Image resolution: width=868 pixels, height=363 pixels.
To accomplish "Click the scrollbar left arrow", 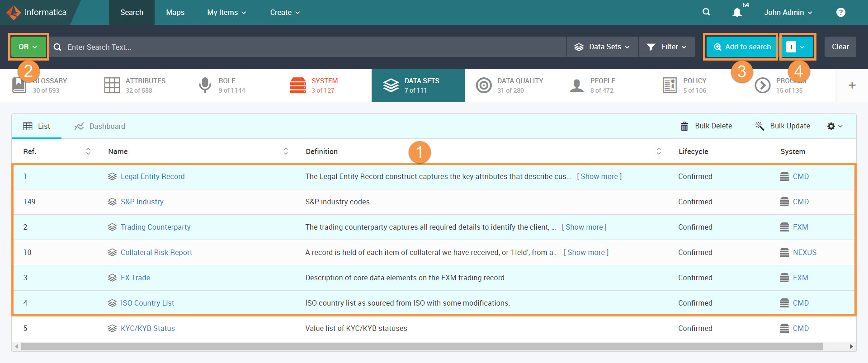I will click(x=16, y=346).
